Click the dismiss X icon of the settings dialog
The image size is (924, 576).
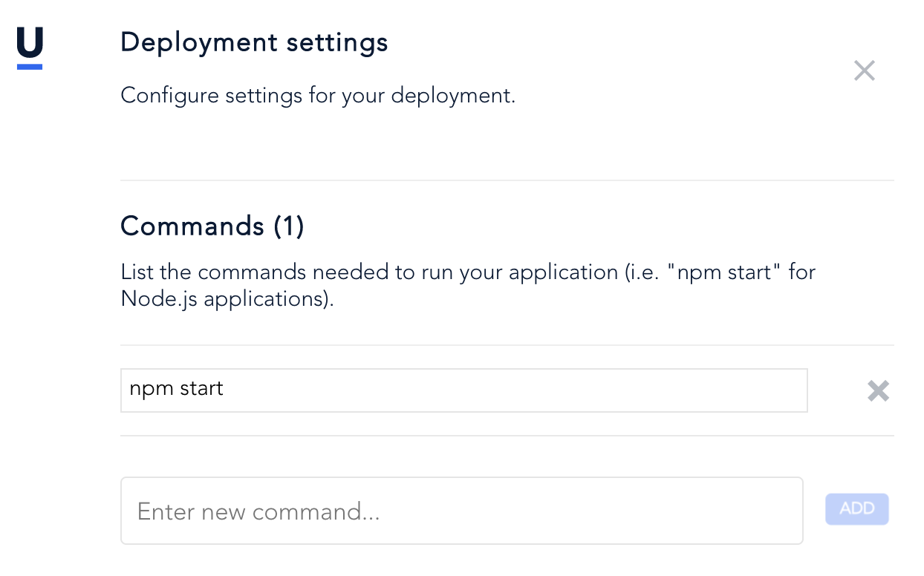864,70
